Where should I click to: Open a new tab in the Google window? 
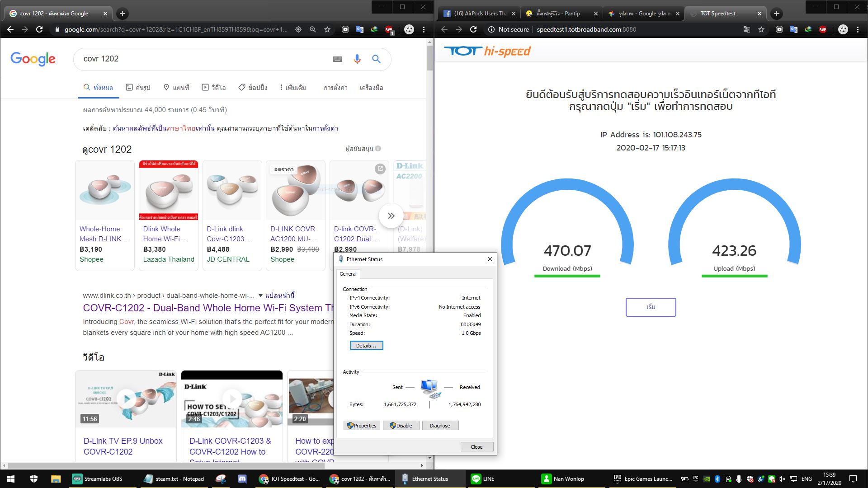coord(122,14)
